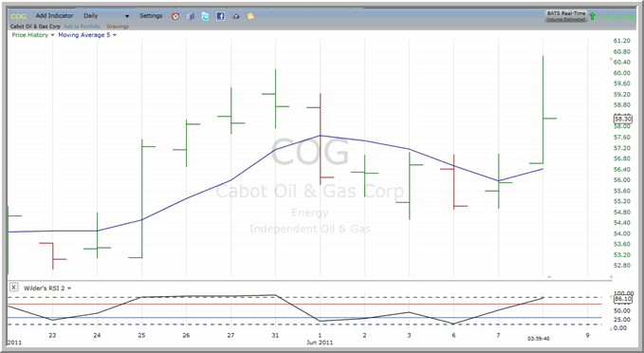Click the blue books icon in toolbar
The height and width of the screenshot is (353, 644).
point(190,16)
